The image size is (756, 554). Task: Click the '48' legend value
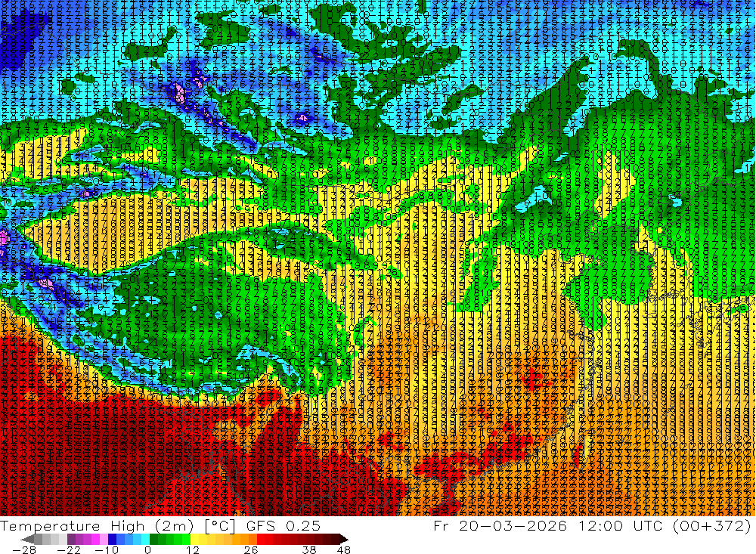343,550
